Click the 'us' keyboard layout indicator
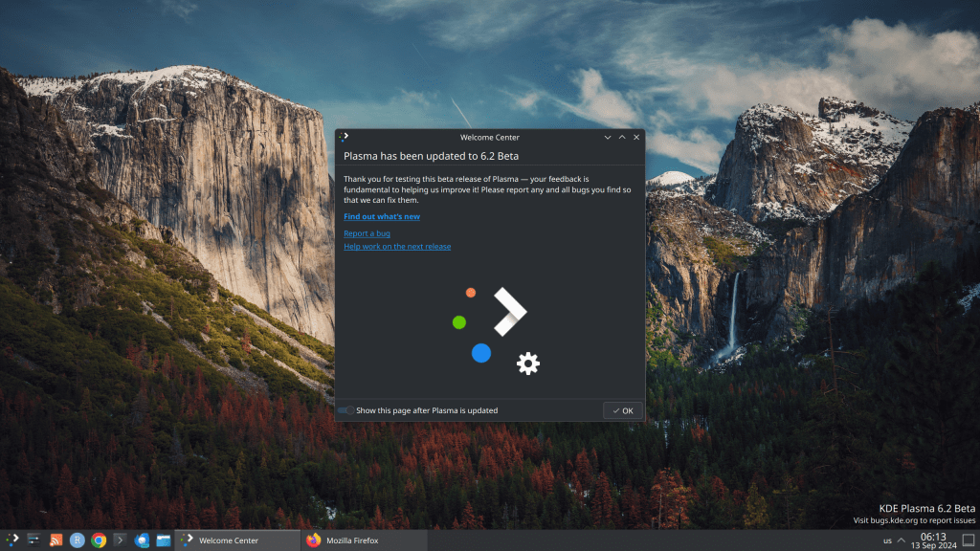 [887, 541]
